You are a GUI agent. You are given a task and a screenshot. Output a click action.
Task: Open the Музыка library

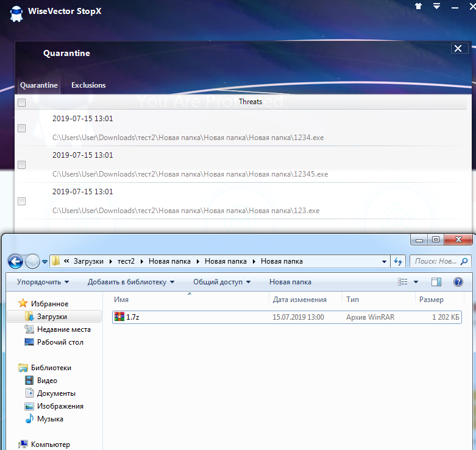pyautogui.click(x=50, y=419)
